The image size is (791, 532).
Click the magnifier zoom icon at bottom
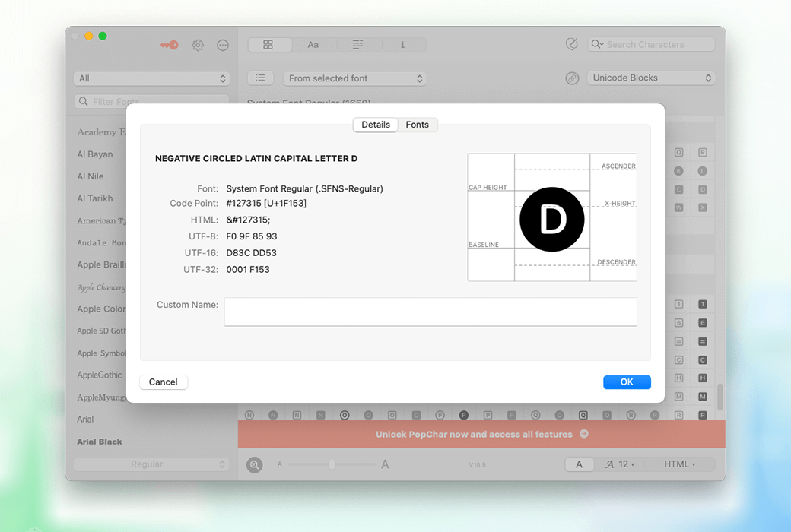(x=255, y=464)
